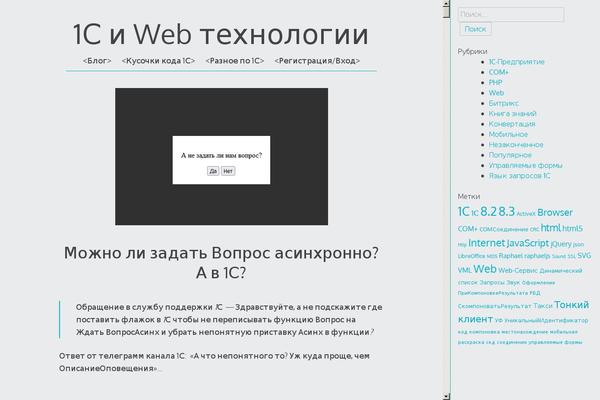Select the json tag
This screenshot has width=600, height=400.
[578, 245]
